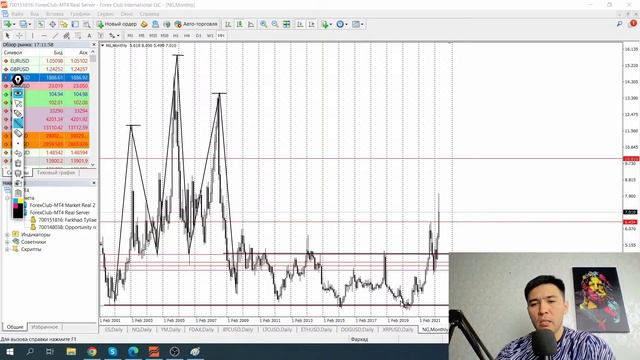Switch to the D1 timeframe
This screenshot has width=640, height=360.
(198, 36)
